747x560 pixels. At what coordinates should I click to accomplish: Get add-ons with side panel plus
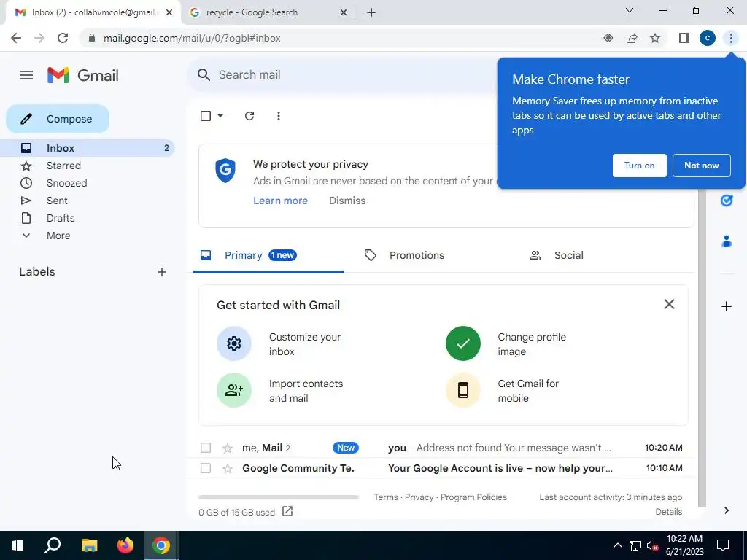[x=727, y=306]
